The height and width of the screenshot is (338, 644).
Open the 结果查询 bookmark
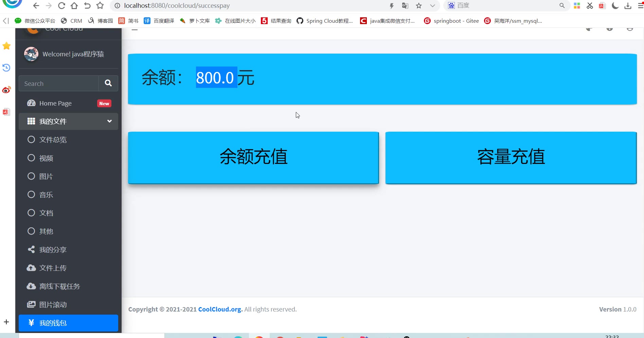276,21
